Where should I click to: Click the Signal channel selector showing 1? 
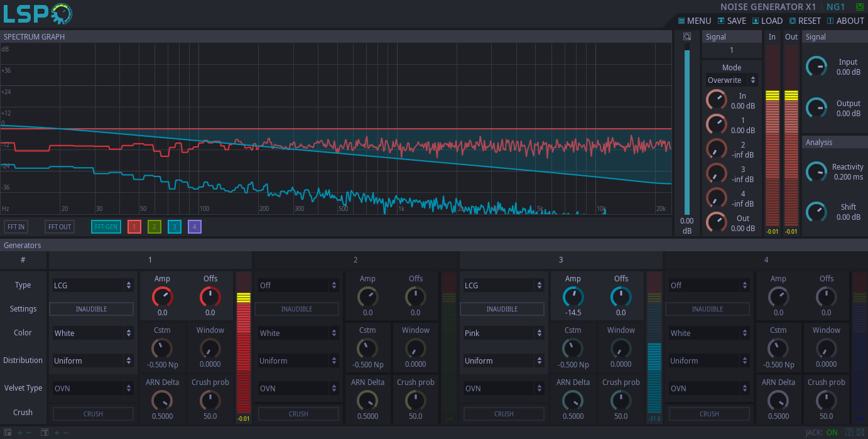[x=731, y=50]
